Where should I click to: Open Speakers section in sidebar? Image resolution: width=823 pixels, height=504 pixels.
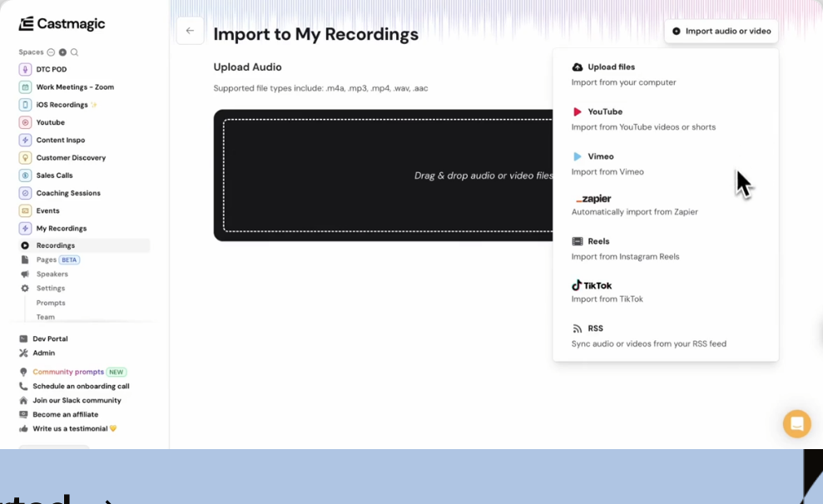point(52,274)
